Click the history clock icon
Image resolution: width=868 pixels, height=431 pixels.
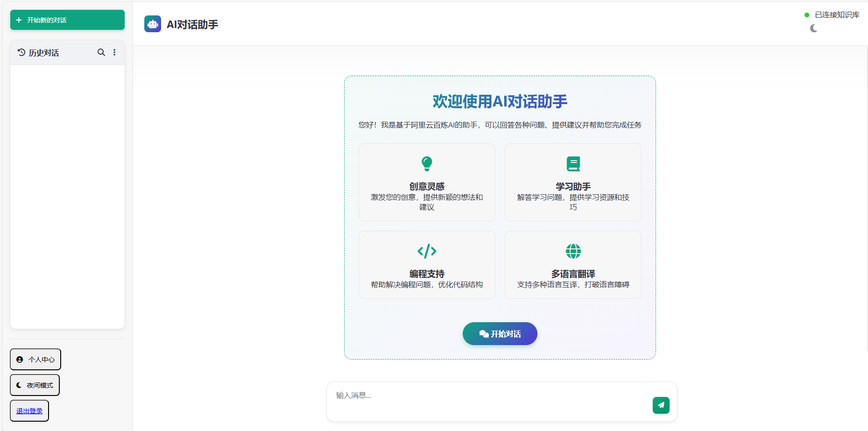click(21, 52)
